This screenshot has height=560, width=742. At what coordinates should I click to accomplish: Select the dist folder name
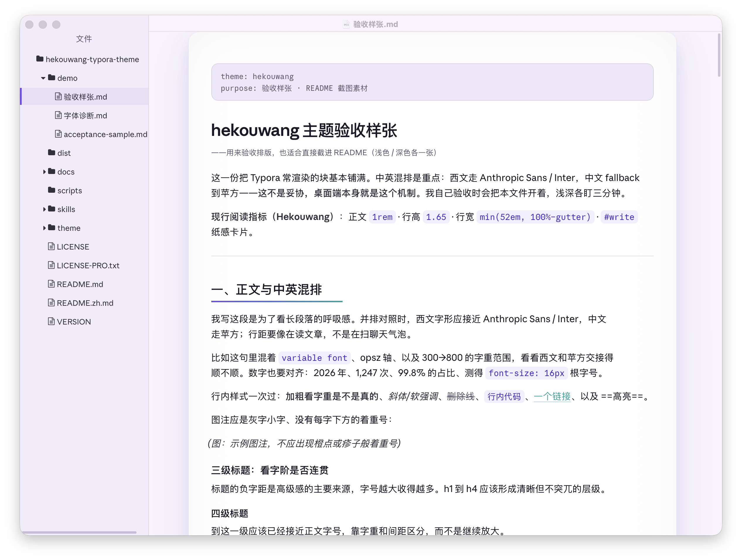[x=64, y=153]
